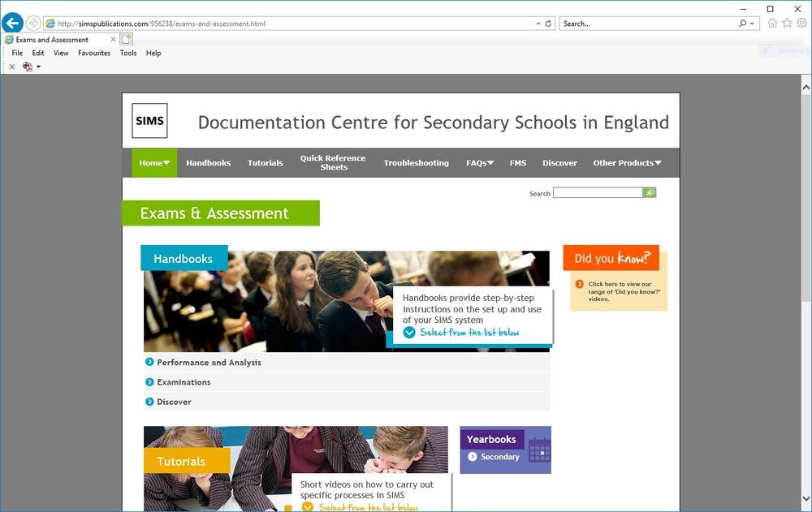Click arrow icon beside Discover list item
Screen dimensions: 812x512
pyautogui.click(x=149, y=401)
